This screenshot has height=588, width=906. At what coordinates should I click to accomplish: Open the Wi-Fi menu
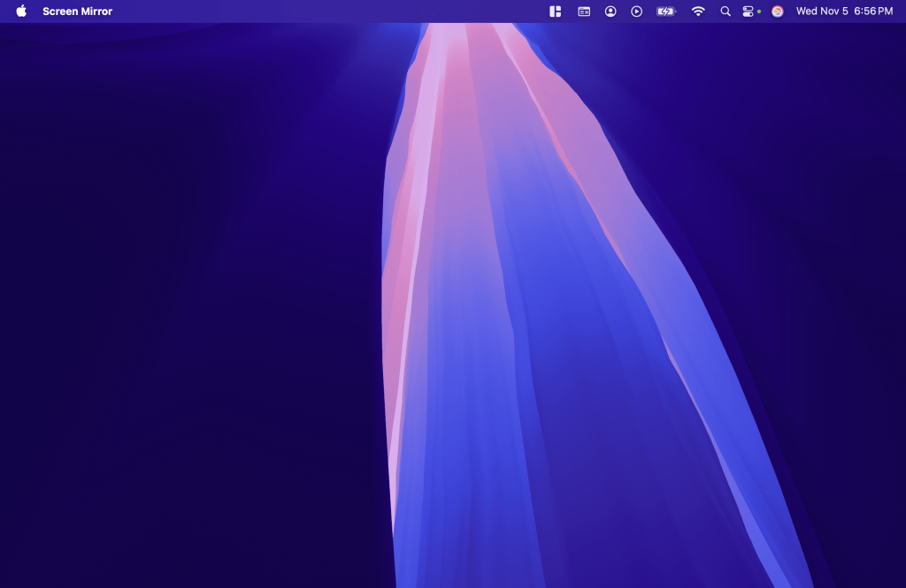(698, 11)
